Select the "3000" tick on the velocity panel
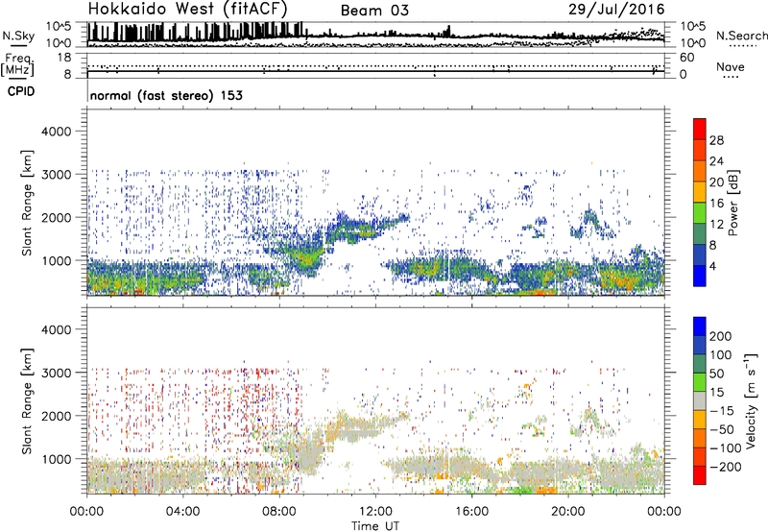This screenshot has width=768, height=532. (x=56, y=373)
